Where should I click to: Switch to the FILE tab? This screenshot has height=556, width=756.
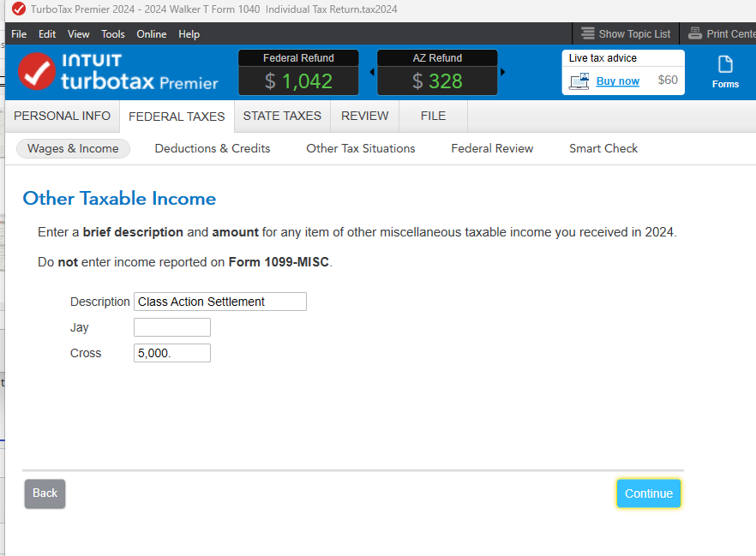point(433,117)
